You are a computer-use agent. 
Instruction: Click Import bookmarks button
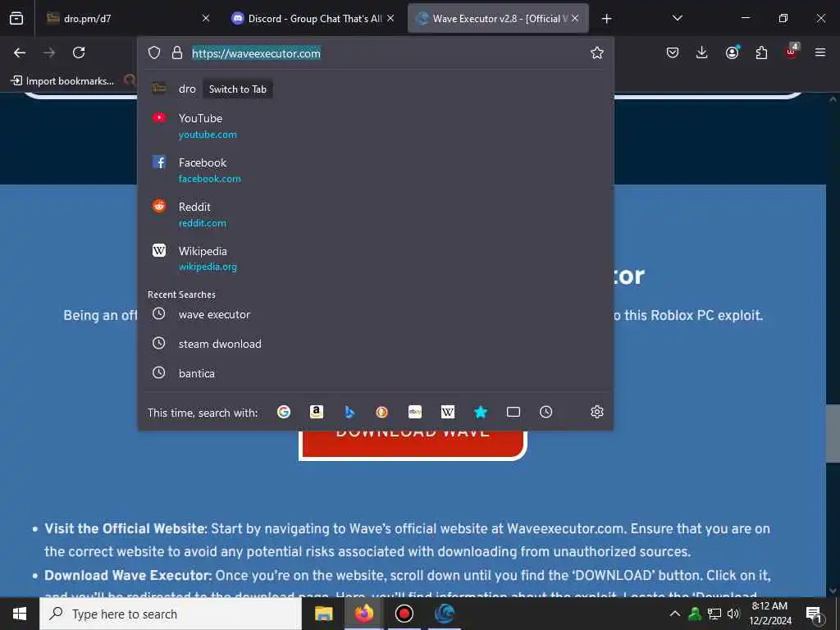point(62,81)
